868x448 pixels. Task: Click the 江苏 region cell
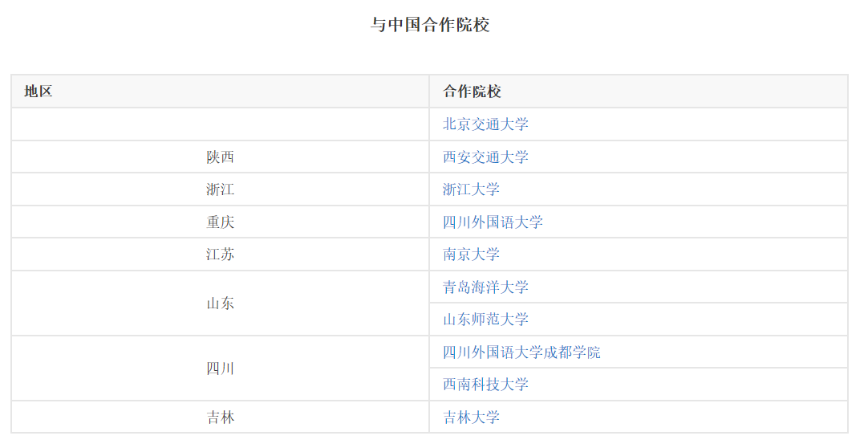click(x=221, y=255)
